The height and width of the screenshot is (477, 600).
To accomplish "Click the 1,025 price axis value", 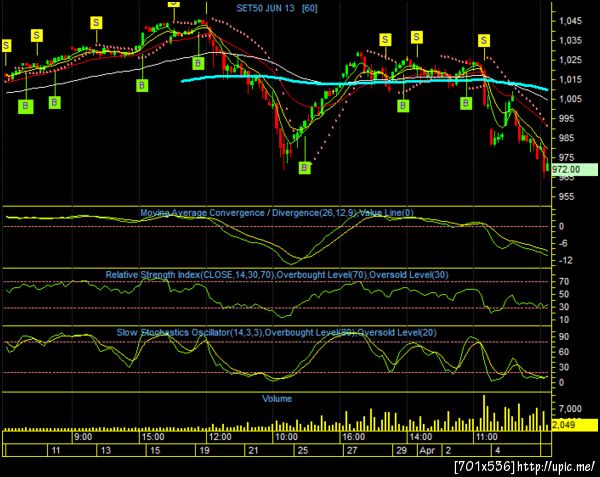I will pos(571,60).
